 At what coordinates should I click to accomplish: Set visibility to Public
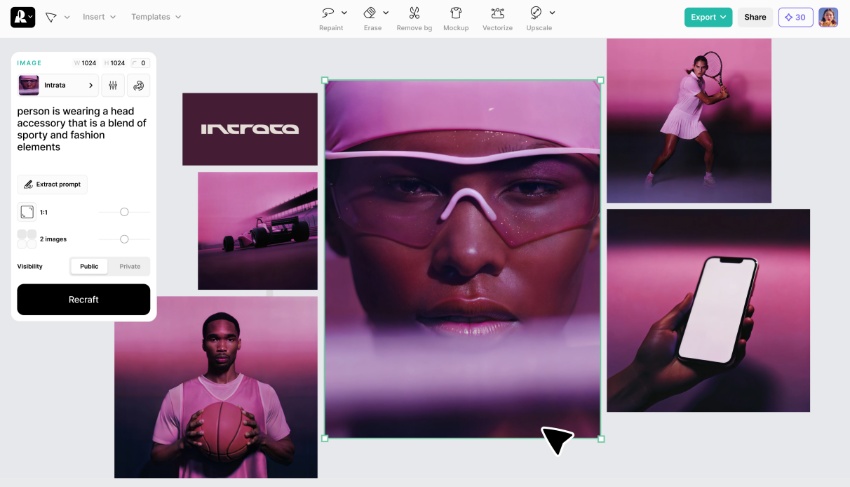click(89, 266)
